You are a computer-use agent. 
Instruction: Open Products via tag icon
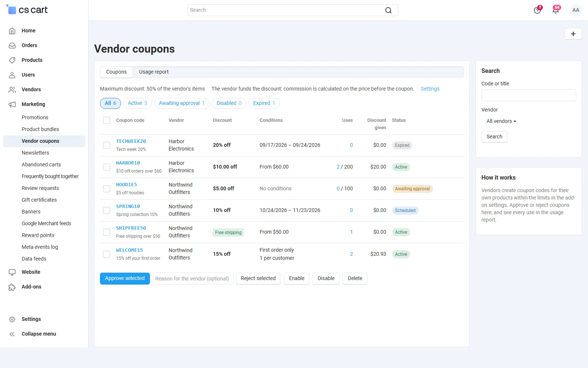coord(12,60)
